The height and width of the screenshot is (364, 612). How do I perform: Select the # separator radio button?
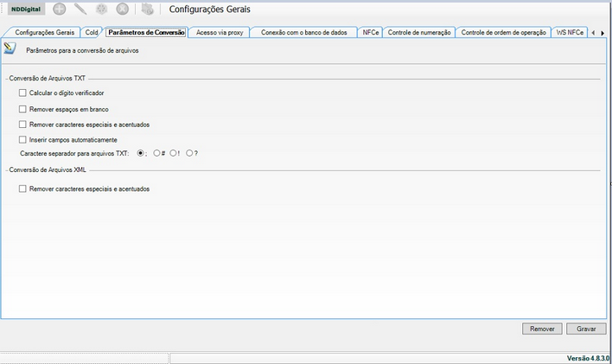point(156,154)
